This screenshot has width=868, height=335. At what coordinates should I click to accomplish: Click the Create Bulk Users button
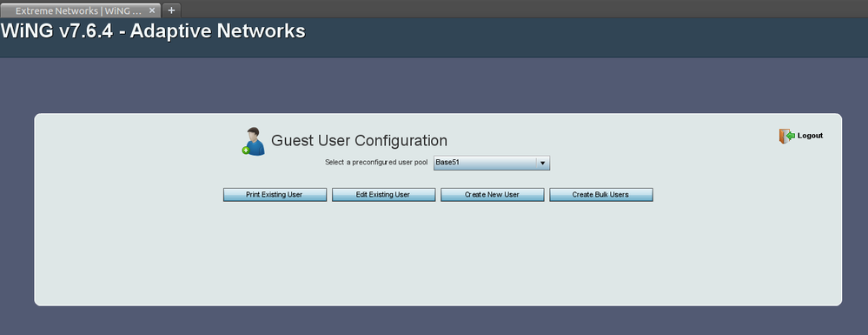tap(600, 195)
